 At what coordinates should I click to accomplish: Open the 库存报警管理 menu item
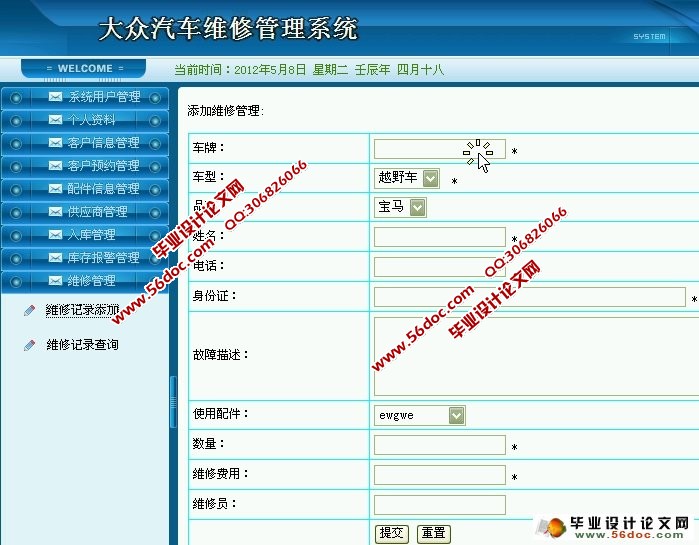click(85, 258)
